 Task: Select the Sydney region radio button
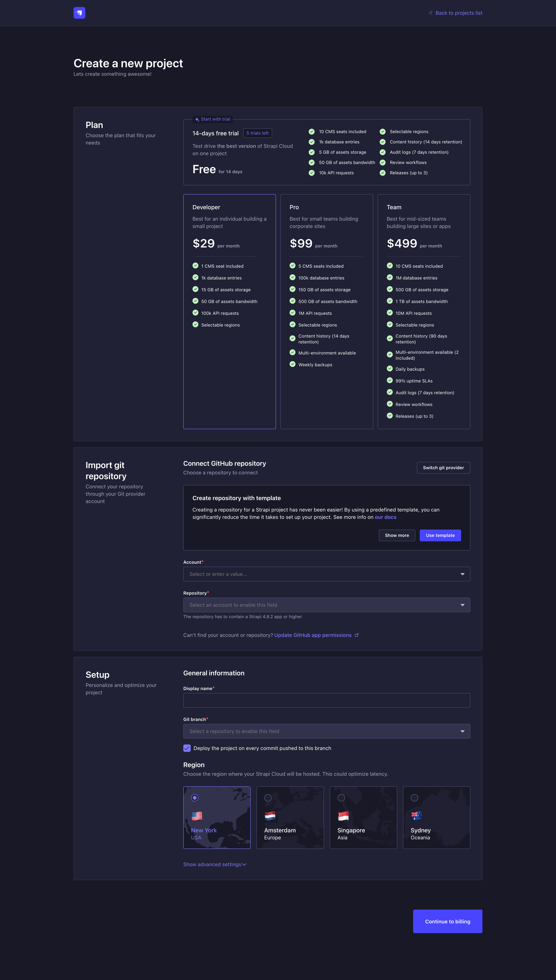pyautogui.click(x=414, y=798)
